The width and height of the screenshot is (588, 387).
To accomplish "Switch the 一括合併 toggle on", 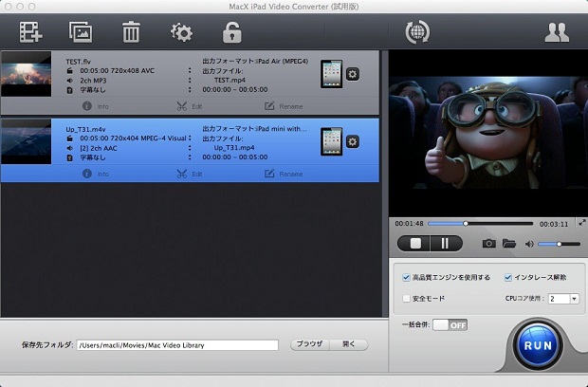I will tap(450, 325).
